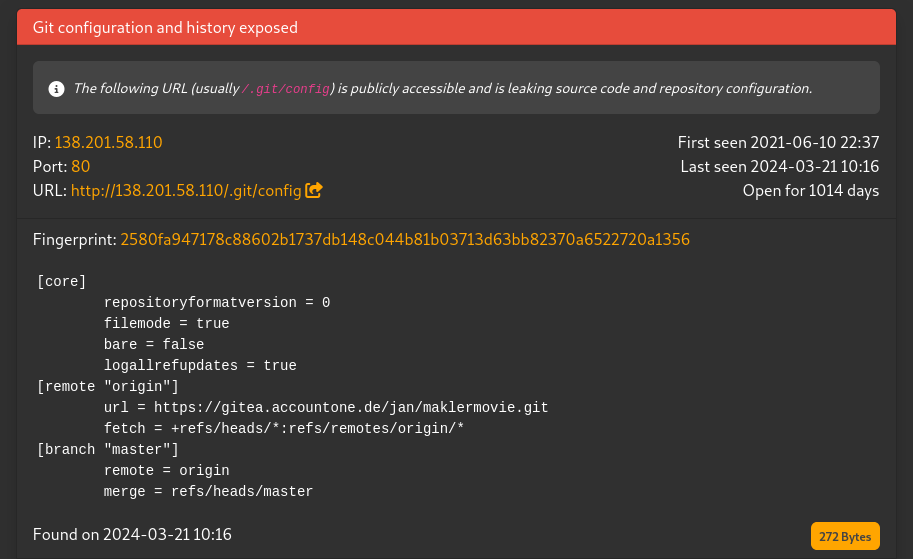Screen dimensions: 913x559
Task: Open the http://138.201.58.110/.git/config URL link
Action: (x=186, y=190)
